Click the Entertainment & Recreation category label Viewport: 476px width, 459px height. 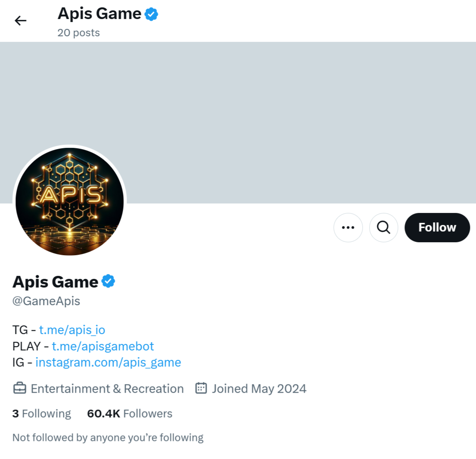click(x=106, y=388)
